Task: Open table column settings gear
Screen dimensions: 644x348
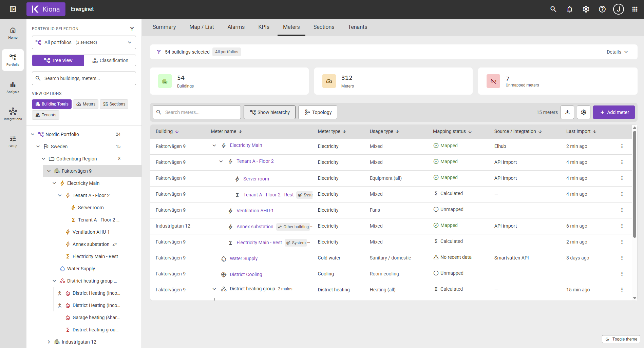Action: [584, 112]
